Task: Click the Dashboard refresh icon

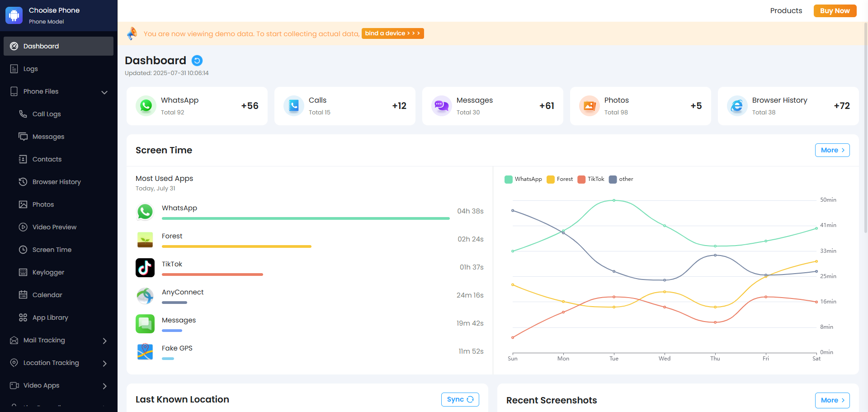Action: click(x=197, y=61)
